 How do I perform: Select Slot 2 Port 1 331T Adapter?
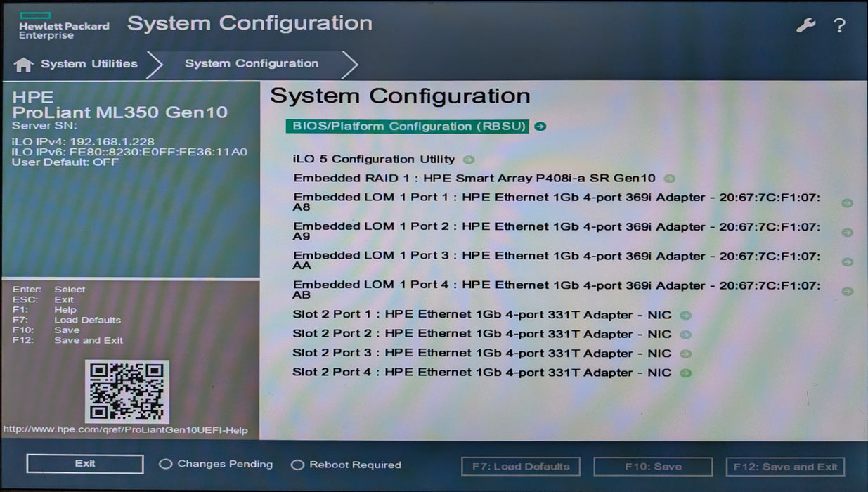tap(482, 315)
